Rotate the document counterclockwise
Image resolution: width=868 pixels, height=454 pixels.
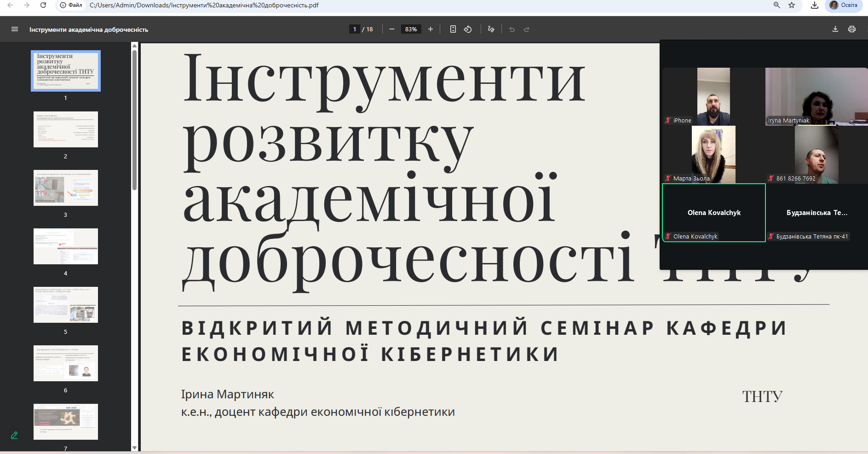(468, 29)
